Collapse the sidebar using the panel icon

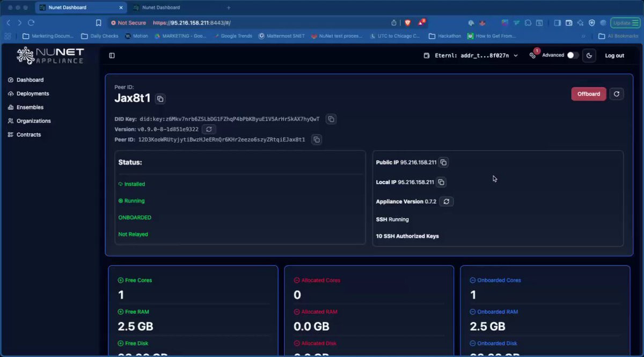112,55
